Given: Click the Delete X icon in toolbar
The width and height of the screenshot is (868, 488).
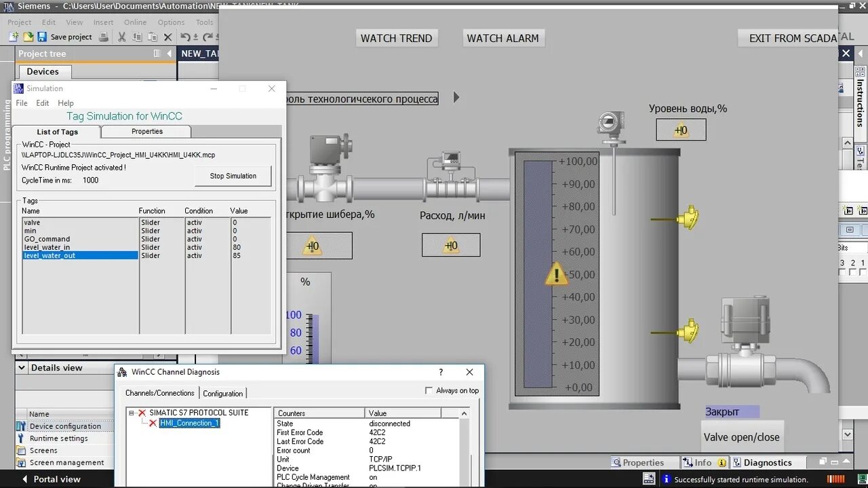Looking at the screenshot, I should (167, 37).
